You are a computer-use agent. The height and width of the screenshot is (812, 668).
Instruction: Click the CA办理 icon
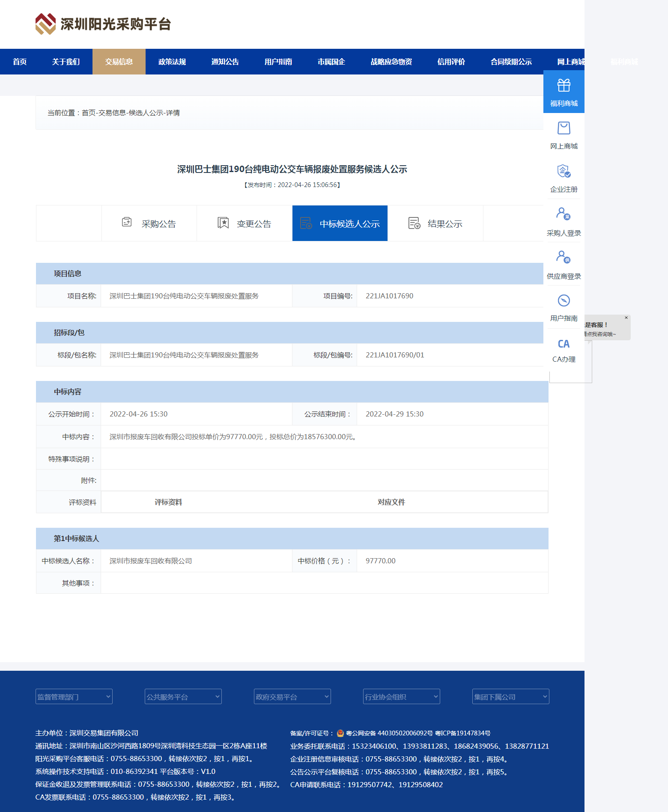(x=564, y=344)
